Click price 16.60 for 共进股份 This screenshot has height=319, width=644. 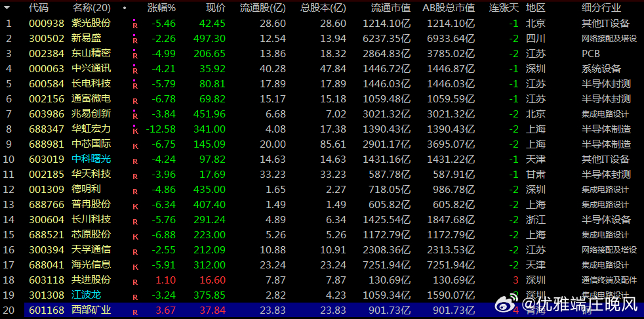pos(212,280)
